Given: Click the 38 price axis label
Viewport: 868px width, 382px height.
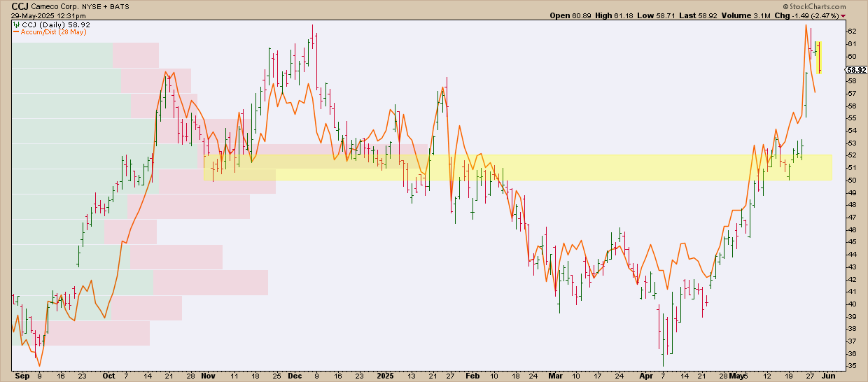Looking at the screenshot, I should 851,329.
